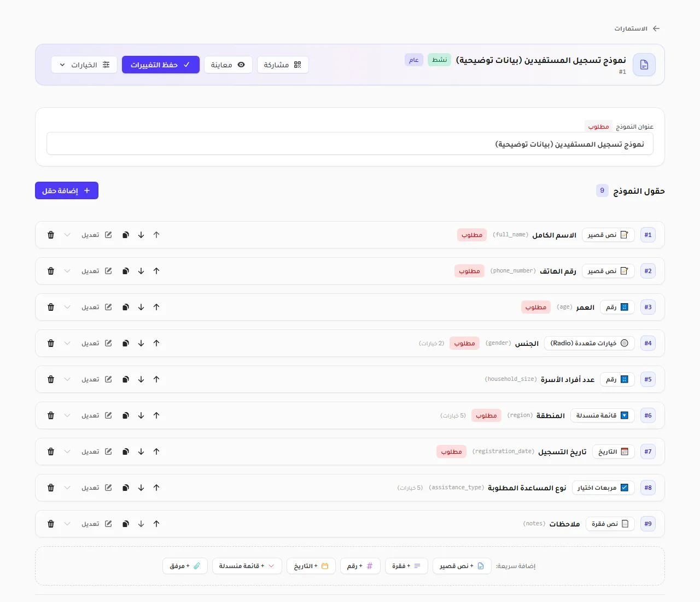Viewport: 700px width, 602px height.
Task: Click the خيارات متعددة (Radio) type tag
Action: point(590,343)
